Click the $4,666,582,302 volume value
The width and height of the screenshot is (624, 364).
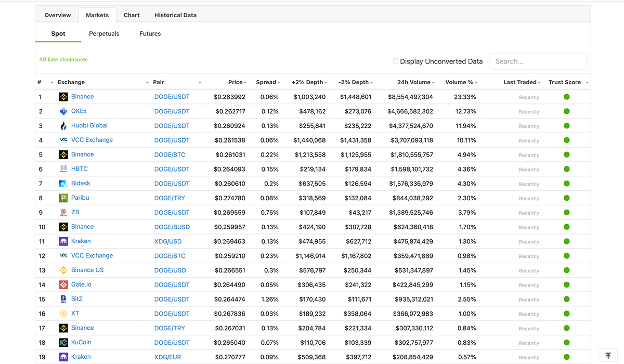[410, 111]
